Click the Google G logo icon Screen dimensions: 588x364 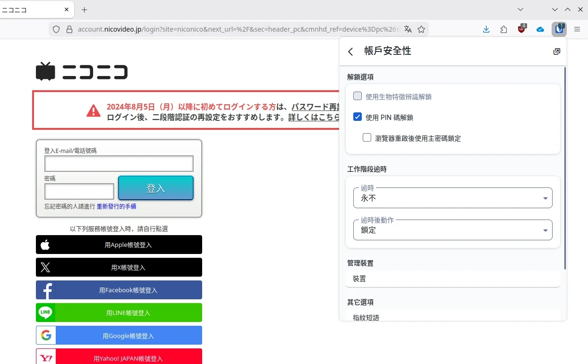(46, 335)
